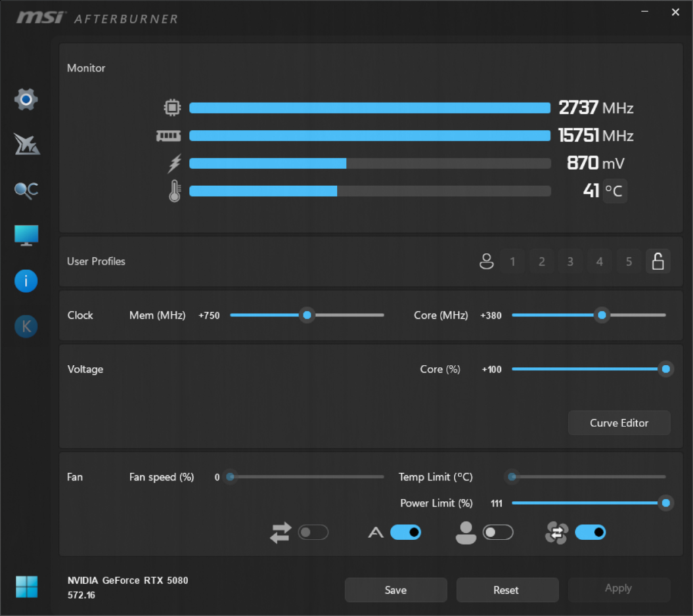Screen dimensions: 693x616
Task: Toggle the link switch next to arrows icon
Action: coord(313,533)
